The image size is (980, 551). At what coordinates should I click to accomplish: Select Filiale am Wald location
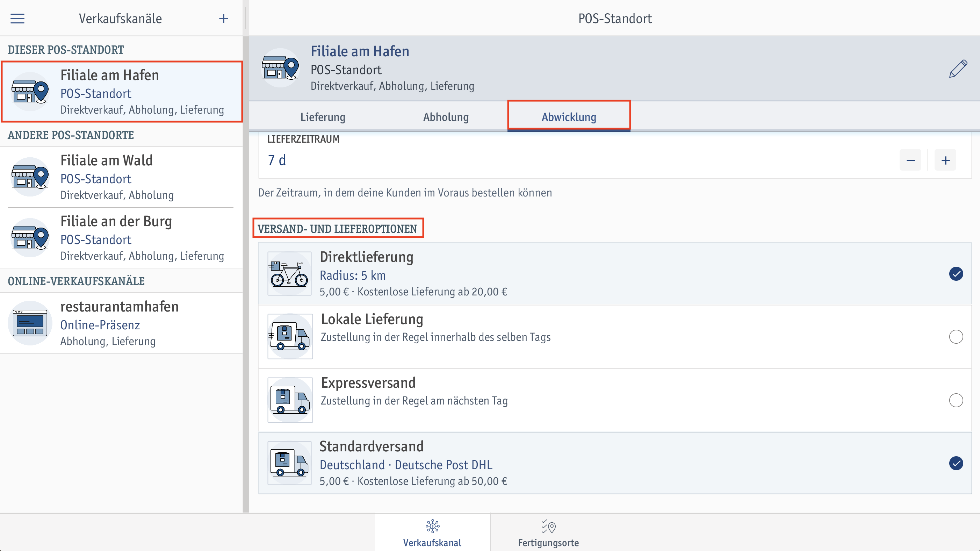pos(122,177)
